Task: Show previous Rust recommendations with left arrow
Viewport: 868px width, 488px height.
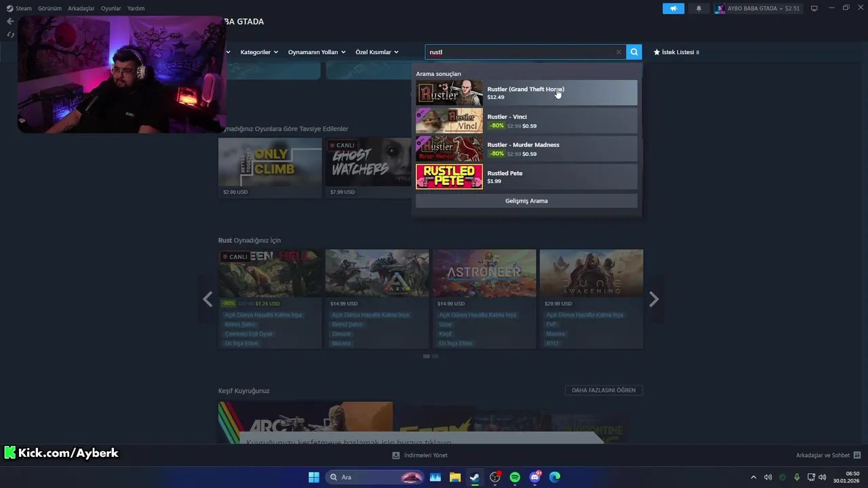Action: click(x=208, y=299)
